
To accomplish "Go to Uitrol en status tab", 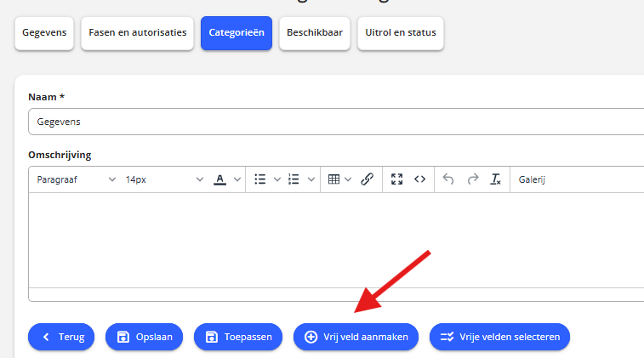I will 401,33.
